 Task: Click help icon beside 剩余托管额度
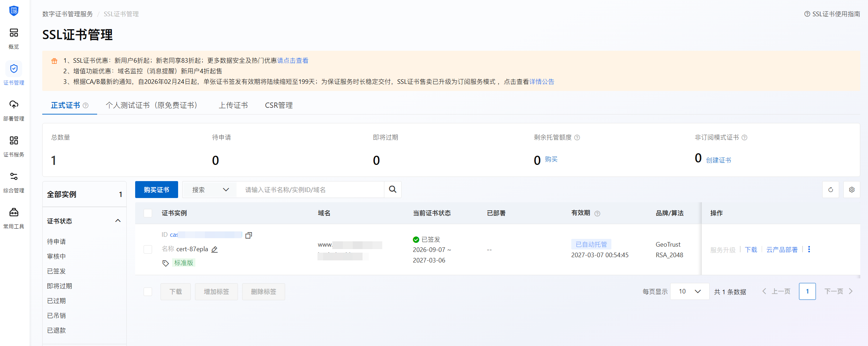[x=577, y=137]
